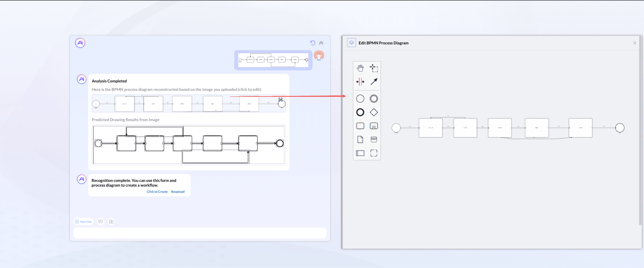The width and height of the screenshot is (644, 268).
Task: Insert a Data Store cylinder shape
Action: [x=374, y=139]
